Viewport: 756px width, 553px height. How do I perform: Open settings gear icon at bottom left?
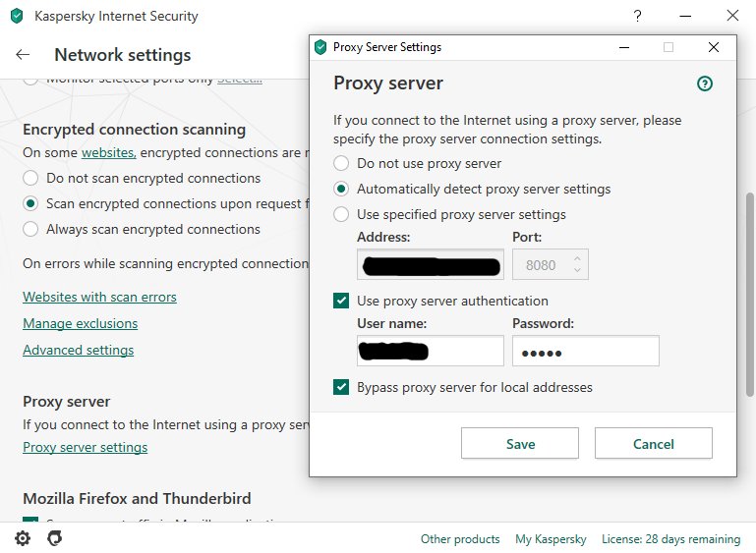23,538
